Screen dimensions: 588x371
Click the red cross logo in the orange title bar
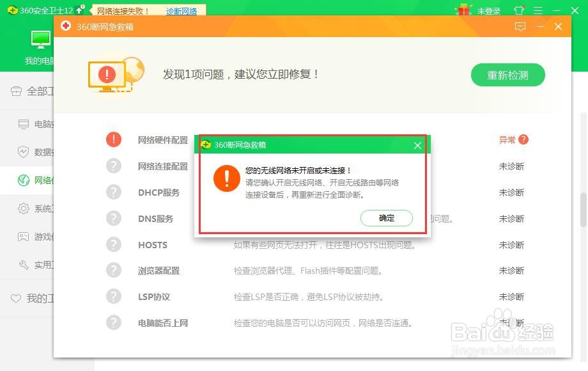[66, 26]
